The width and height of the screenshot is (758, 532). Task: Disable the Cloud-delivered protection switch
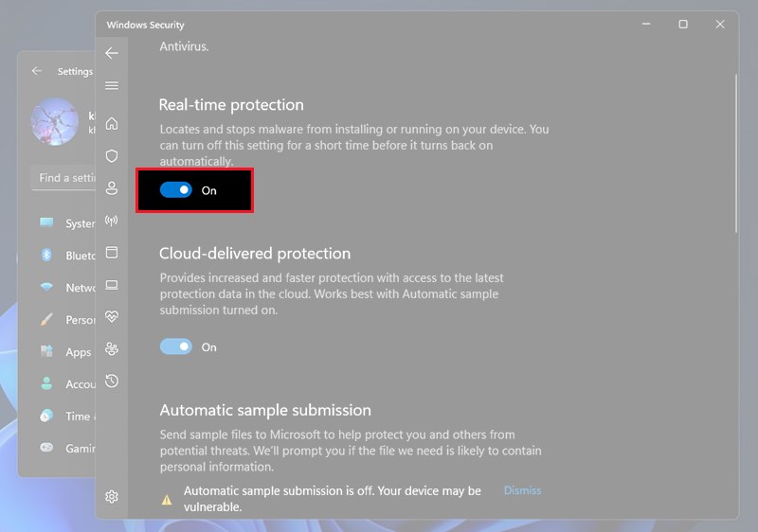[x=176, y=347]
